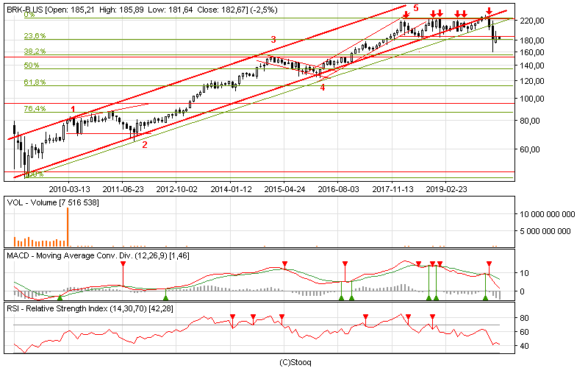Click the 160,00 price axis label

pyautogui.click(x=531, y=52)
